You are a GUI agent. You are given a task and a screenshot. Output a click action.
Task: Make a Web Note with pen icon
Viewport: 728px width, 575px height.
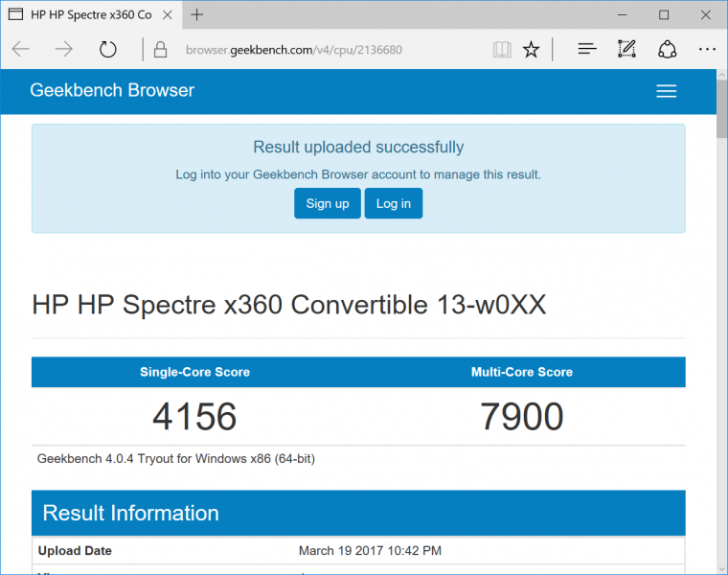click(x=626, y=49)
